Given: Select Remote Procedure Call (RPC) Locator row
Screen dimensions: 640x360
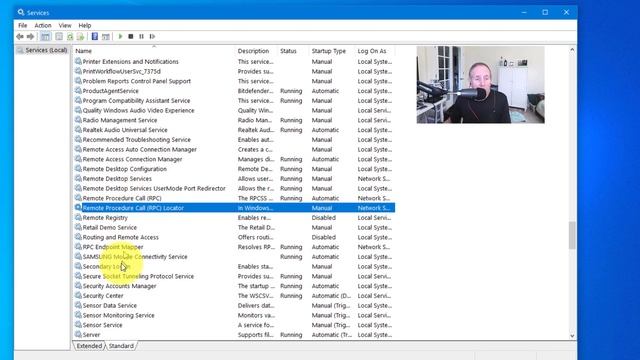Looking at the screenshot, I should click(x=235, y=208).
